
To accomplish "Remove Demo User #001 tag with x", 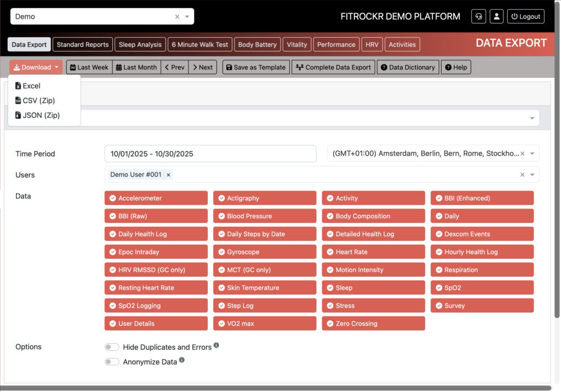I will 169,175.
